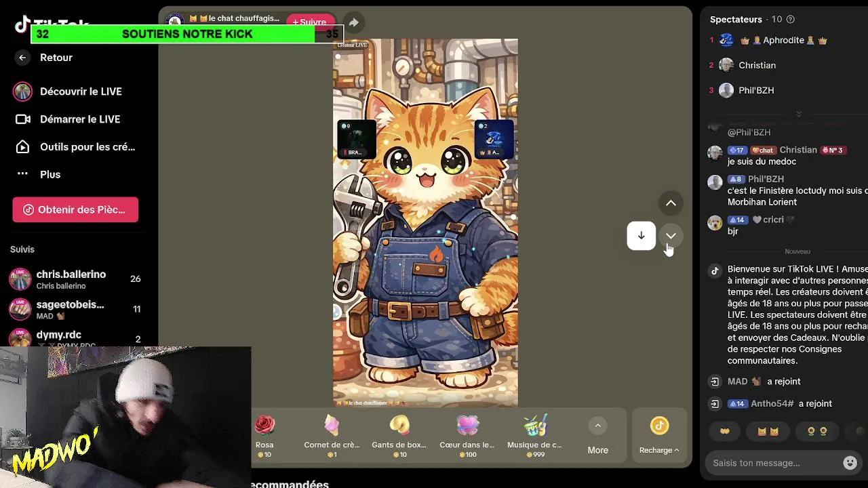
Task: Click the share arrow icon
Action: (354, 22)
